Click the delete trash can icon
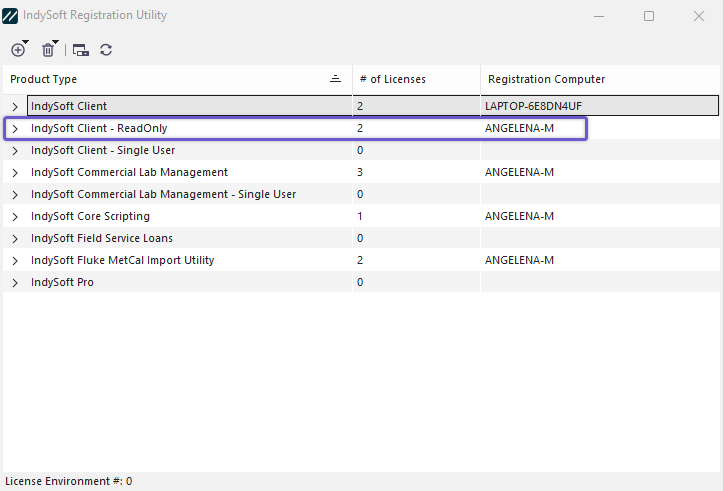724x491 pixels. (x=48, y=49)
